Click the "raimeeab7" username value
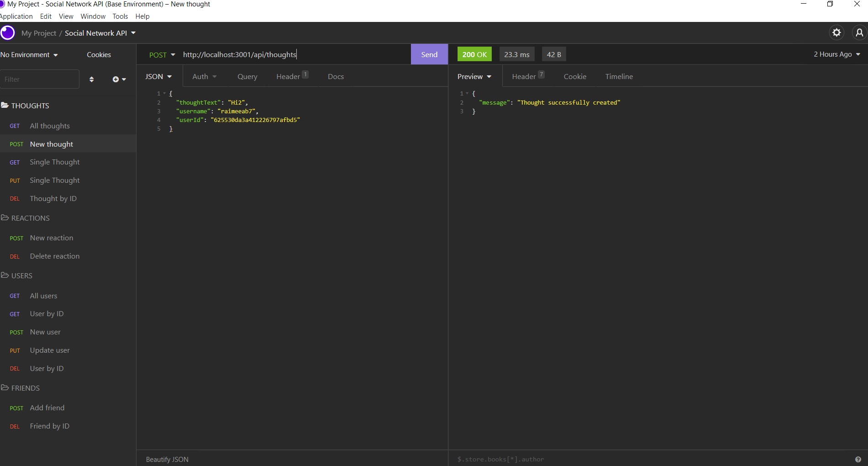This screenshot has height=466, width=868. click(237, 111)
